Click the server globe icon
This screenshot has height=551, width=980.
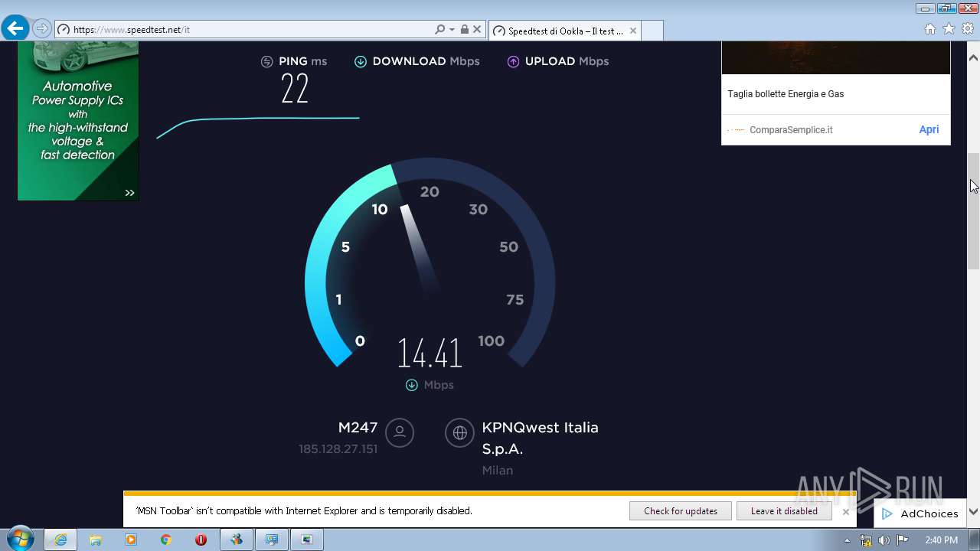point(459,432)
